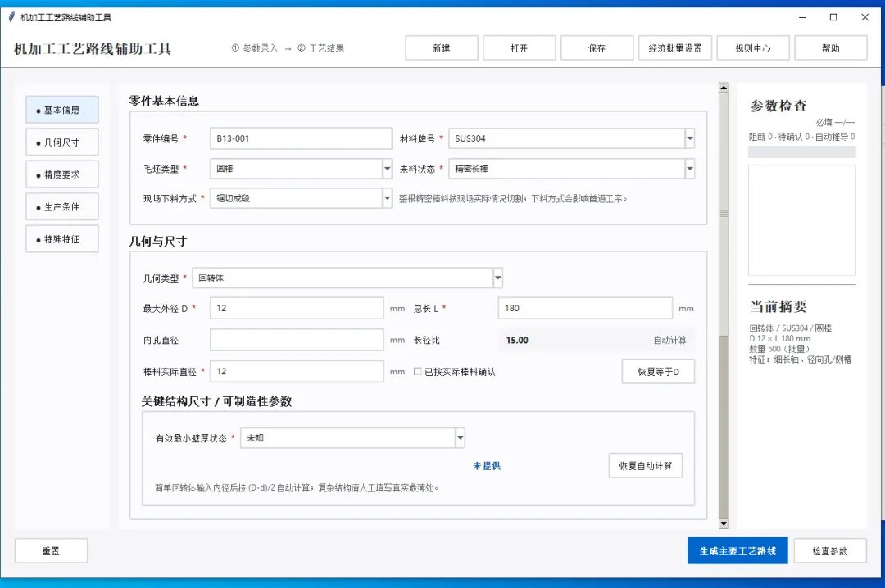Close the application window
This screenshot has height=588, width=885.
tap(865, 17)
